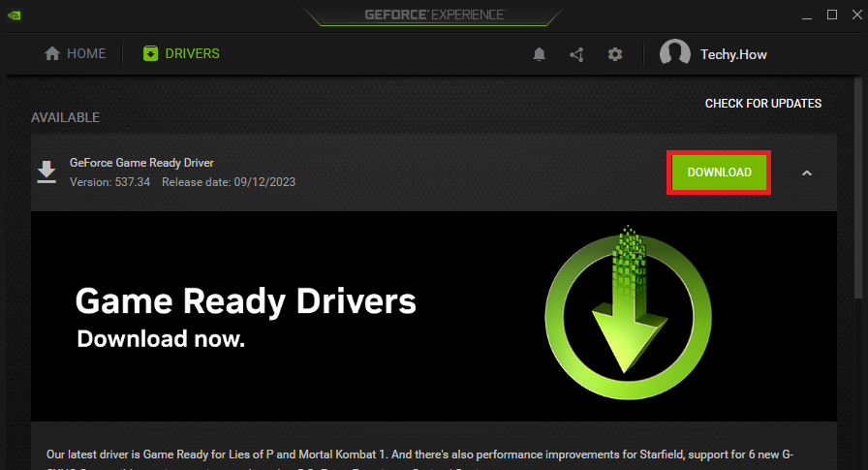Click the driver description paragraph text
Viewport: 868px width, 470px height.
pos(420,460)
